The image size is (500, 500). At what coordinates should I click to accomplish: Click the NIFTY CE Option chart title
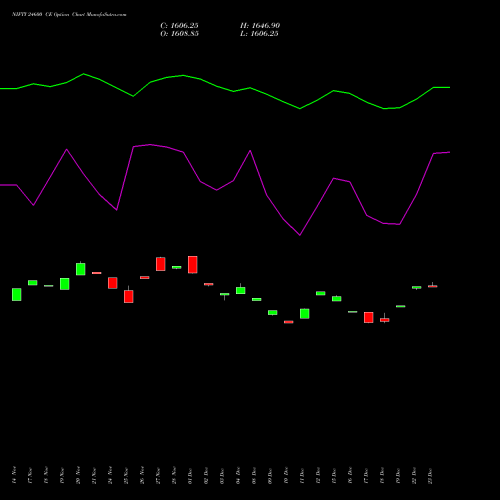tap(69, 15)
